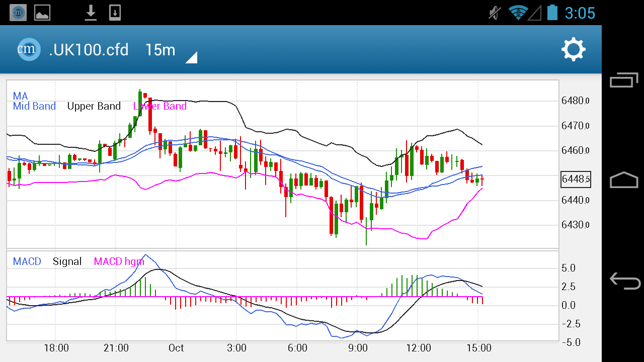Tap the Wi-Fi status icon

(x=518, y=12)
